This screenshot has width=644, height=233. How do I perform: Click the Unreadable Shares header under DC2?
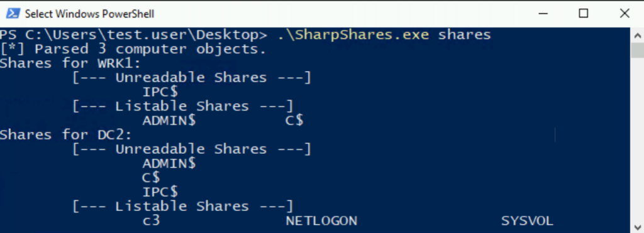click(192, 149)
